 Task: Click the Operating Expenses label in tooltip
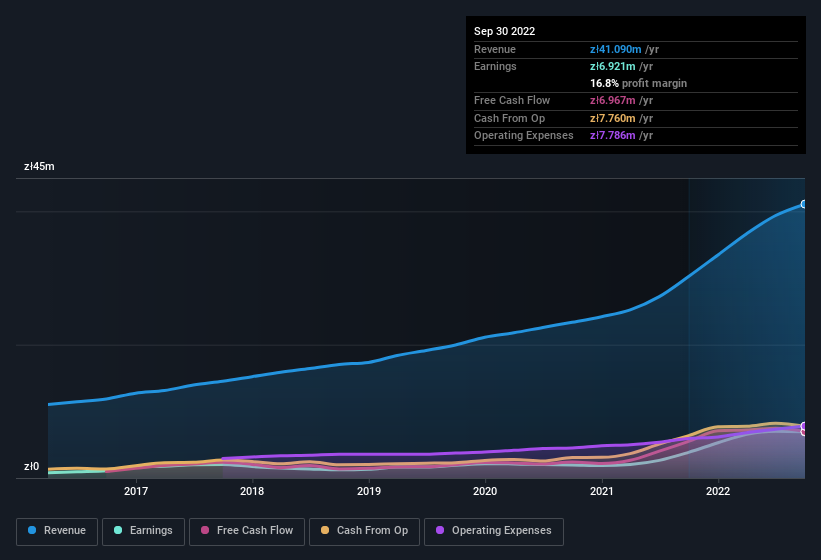pos(524,136)
